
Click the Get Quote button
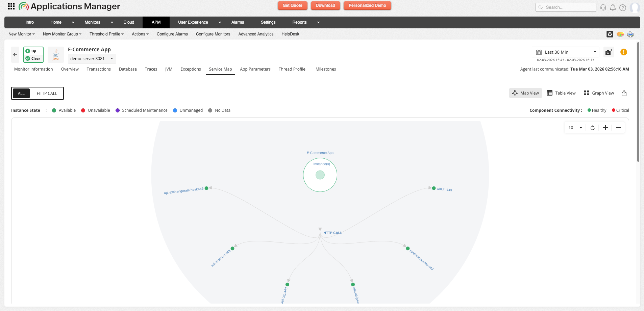tap(292, 5)
